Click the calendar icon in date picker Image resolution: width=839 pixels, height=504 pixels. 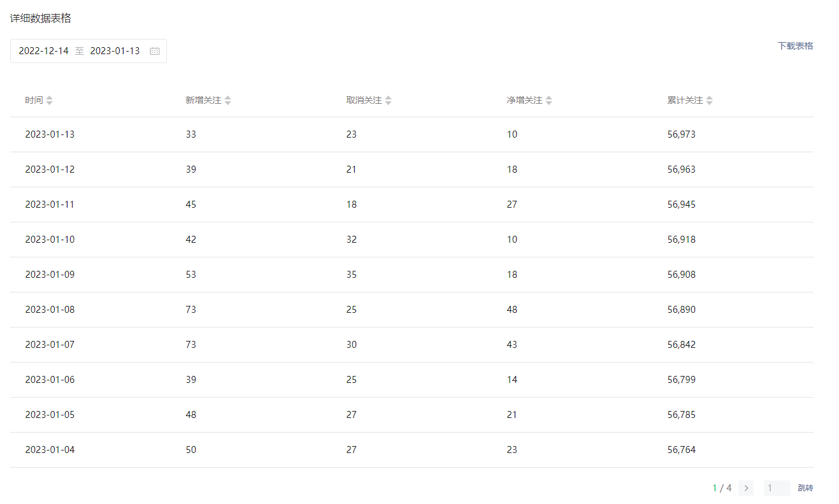[155, 51]
